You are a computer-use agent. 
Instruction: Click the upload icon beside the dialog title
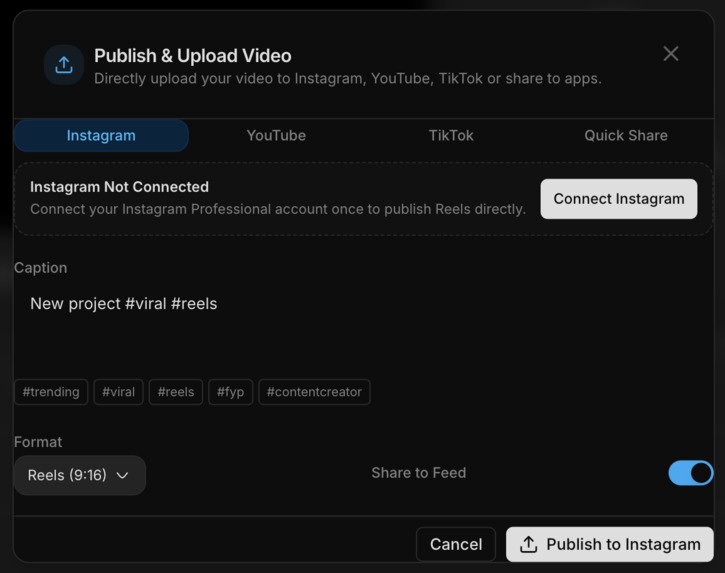64,65
